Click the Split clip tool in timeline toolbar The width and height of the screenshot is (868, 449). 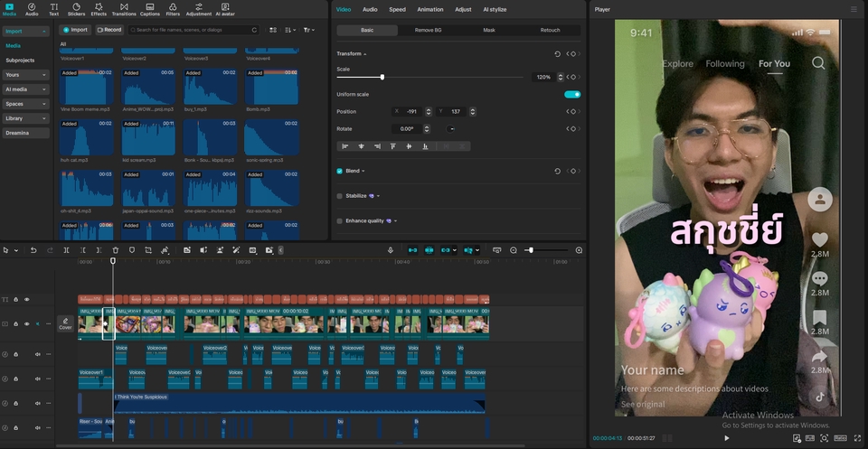(66, 250)
